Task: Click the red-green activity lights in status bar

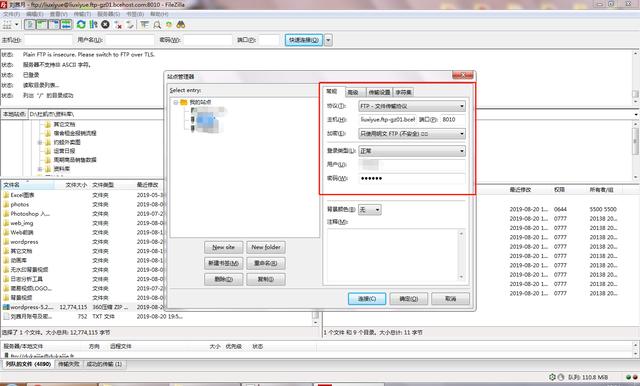Action: 631,377
